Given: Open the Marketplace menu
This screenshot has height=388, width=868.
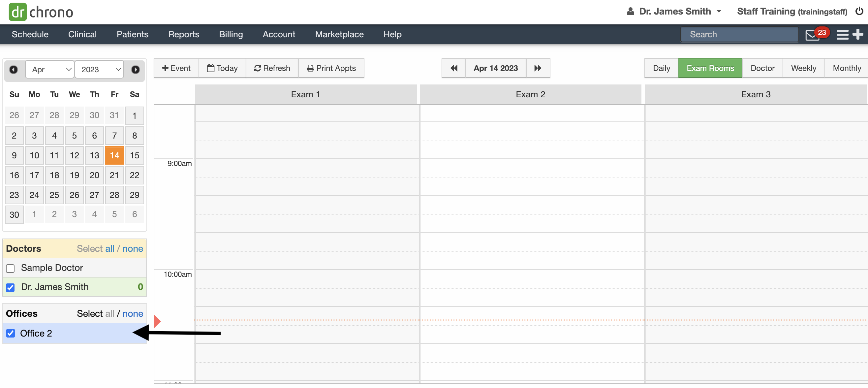Looking at the screenshot, I should 339,34.
